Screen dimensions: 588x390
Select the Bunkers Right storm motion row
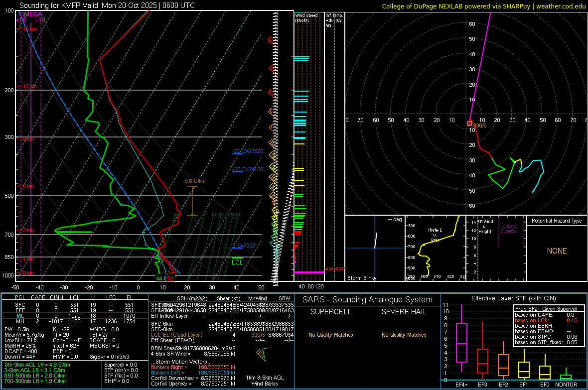click(193, 367)
